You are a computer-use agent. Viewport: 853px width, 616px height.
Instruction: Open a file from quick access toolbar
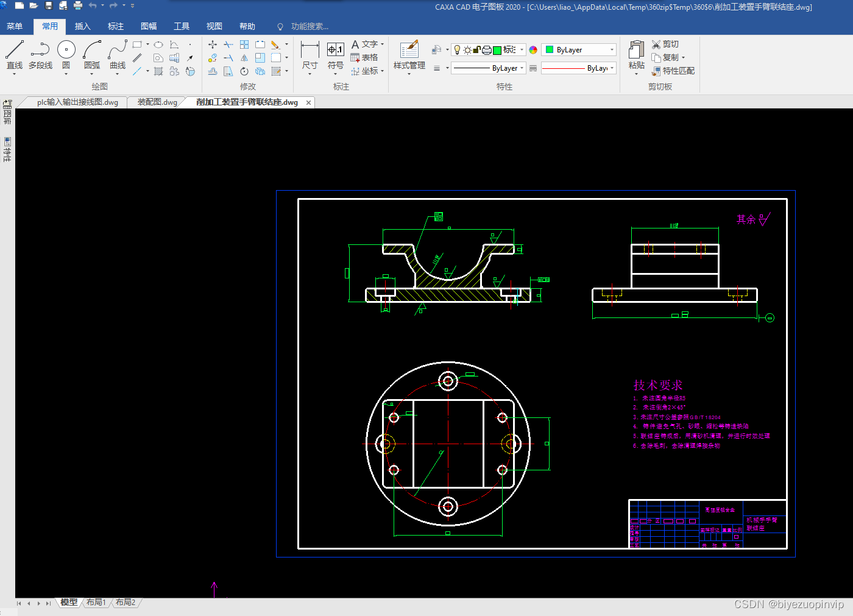pos(34,5)
